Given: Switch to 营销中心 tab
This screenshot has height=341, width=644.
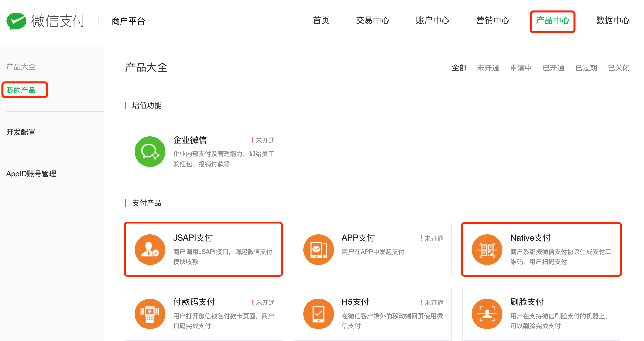Looking at the screenshot, I should click(493, 21).
